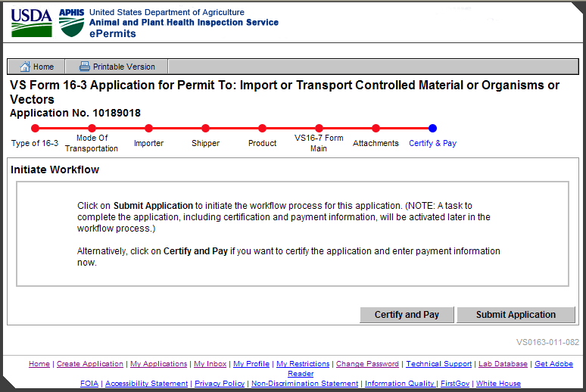This screenshot has width=586, height=392.
Task: Click the Printable Version printer icon
Action: point(85,67)
